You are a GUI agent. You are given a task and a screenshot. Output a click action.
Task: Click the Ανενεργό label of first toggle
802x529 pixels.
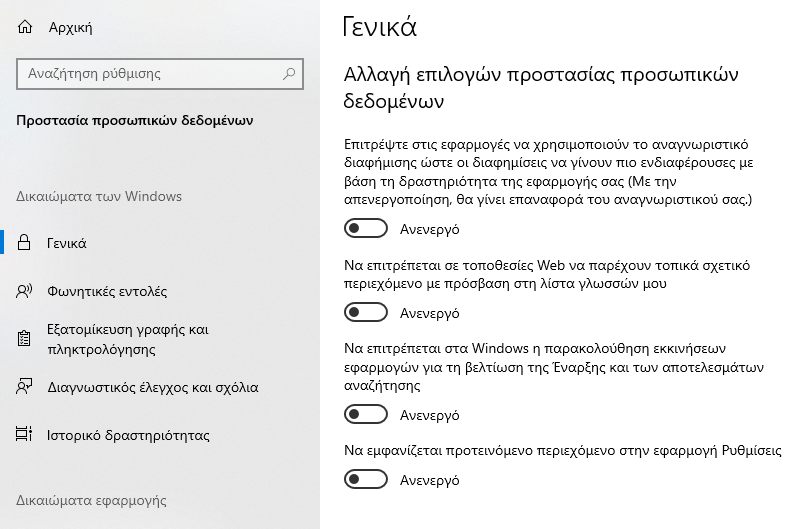click(430, 229)
